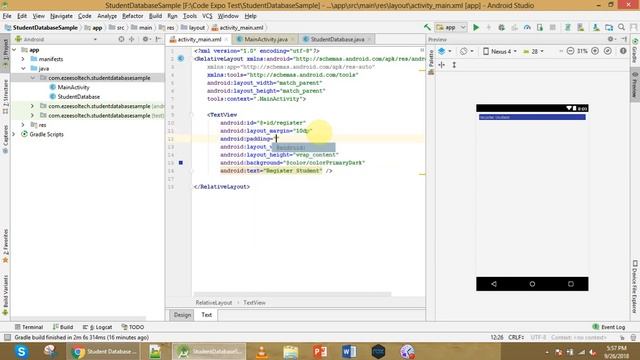The image size is (640, 360).
Task: Click Attach debugger to Android process icon
Action: tap(540, 27)
